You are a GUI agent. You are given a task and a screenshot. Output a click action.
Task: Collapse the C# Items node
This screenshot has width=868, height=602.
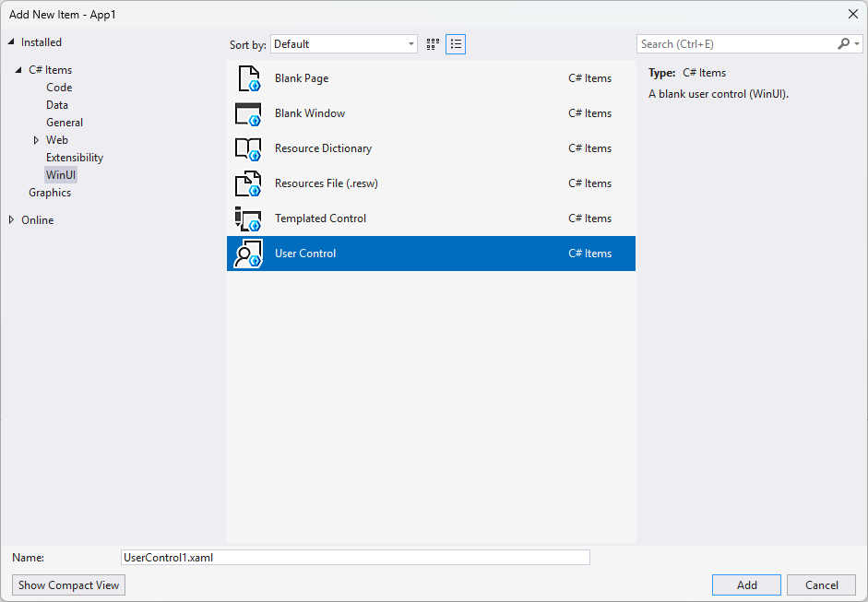tap(19, 69)
